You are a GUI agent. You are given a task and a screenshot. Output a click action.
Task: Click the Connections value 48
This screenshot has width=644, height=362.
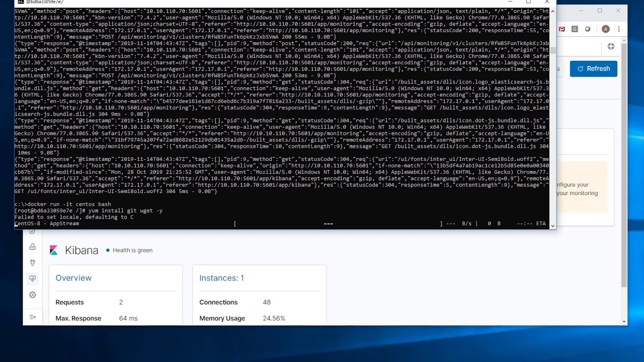point(267,302)
